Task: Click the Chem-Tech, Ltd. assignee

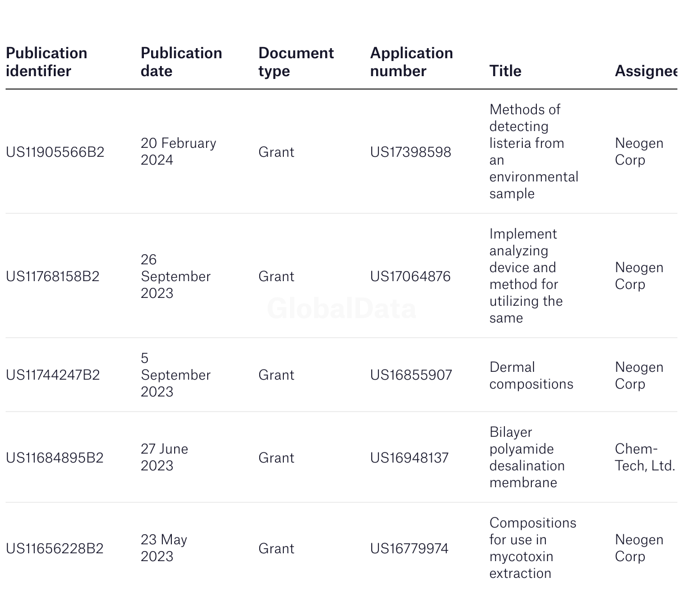Action: click(644, 458)
